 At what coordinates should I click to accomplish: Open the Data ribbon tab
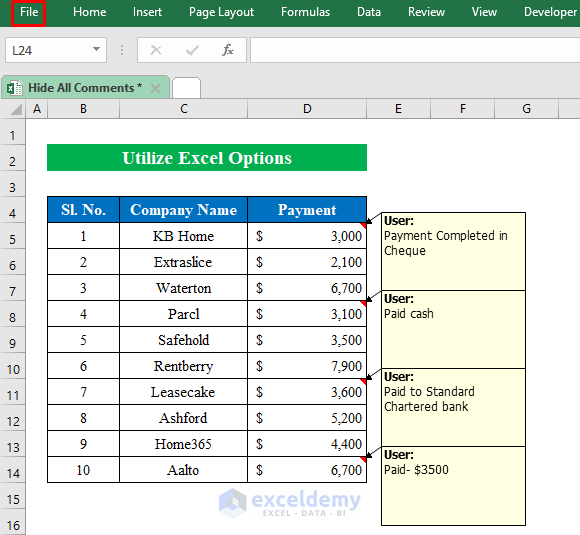[368, 12]
